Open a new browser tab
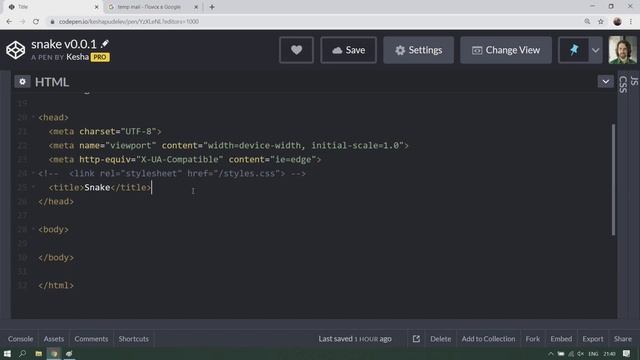The image size is (640, 360). tap(212, 7)
